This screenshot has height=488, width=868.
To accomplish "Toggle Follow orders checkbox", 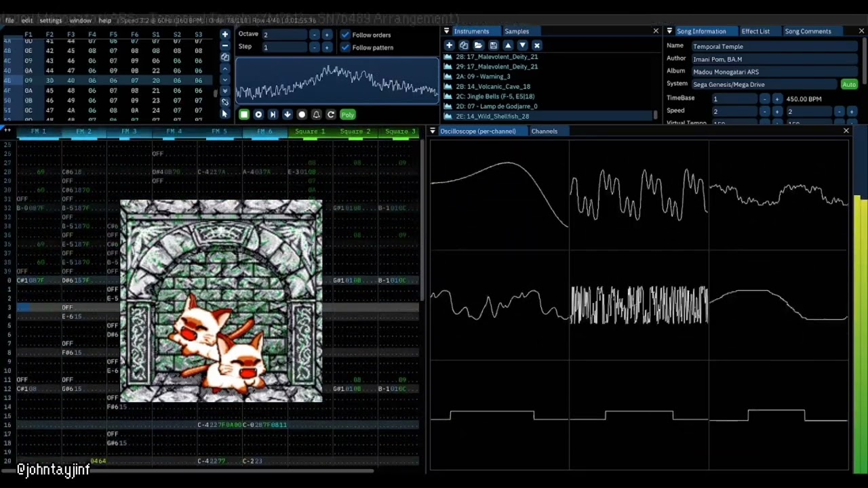I will click(345, 35).
